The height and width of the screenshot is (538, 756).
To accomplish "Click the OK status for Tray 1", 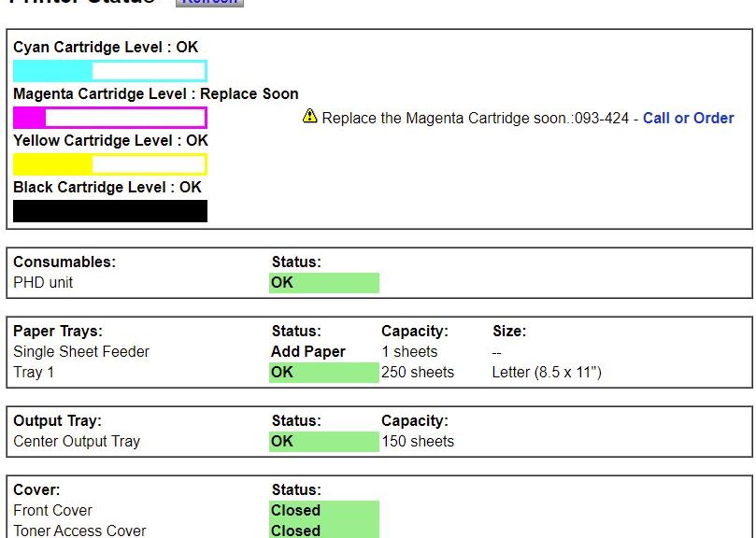I will coord(324,373).
